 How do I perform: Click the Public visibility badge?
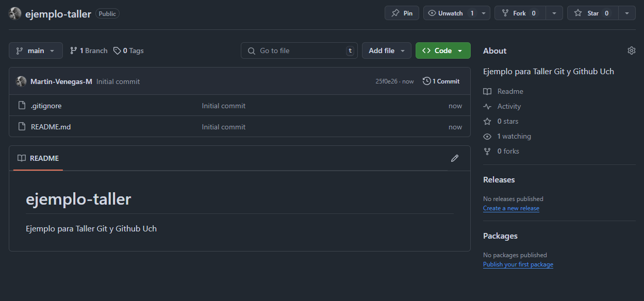pos(107,14)
